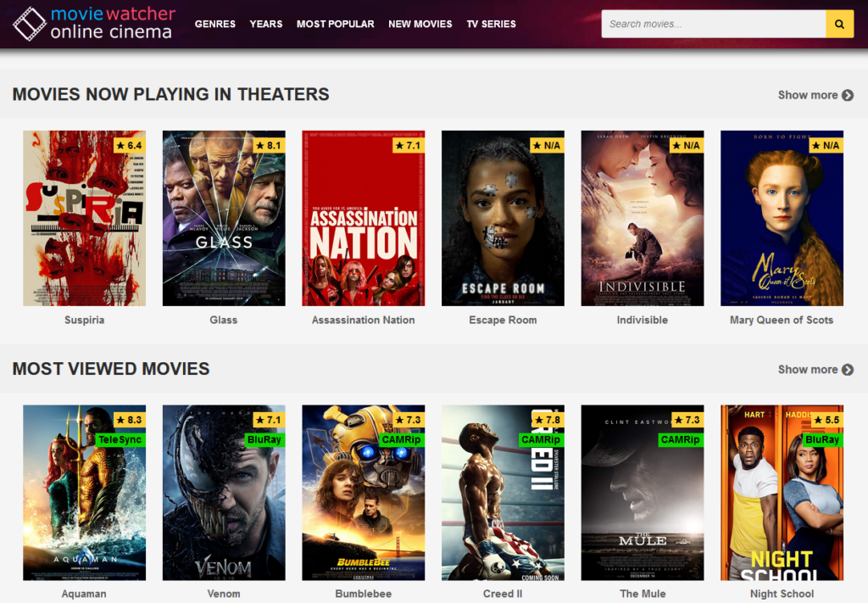
Task: Open the Creed II movie poster
Action: tap(503, 493)
